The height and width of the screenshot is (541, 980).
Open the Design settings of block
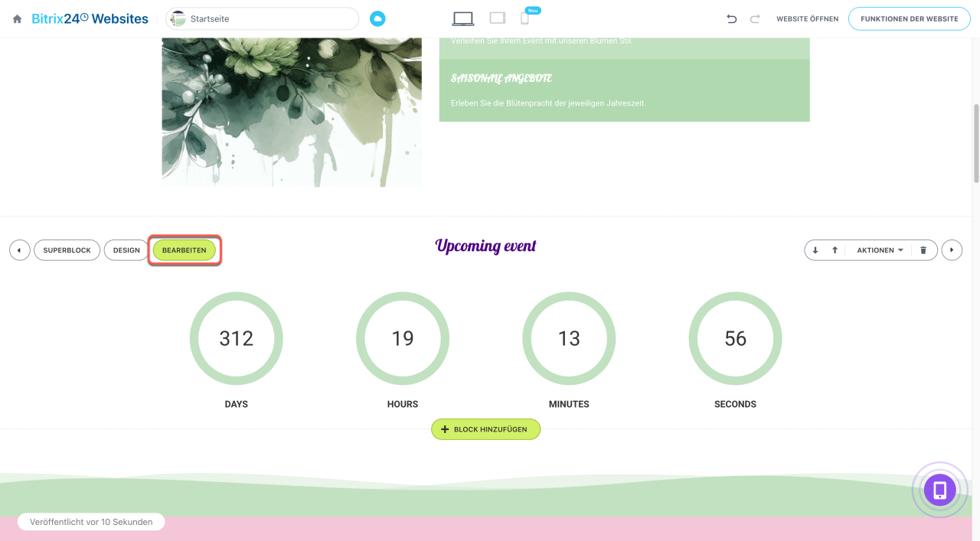pos(126,250)
